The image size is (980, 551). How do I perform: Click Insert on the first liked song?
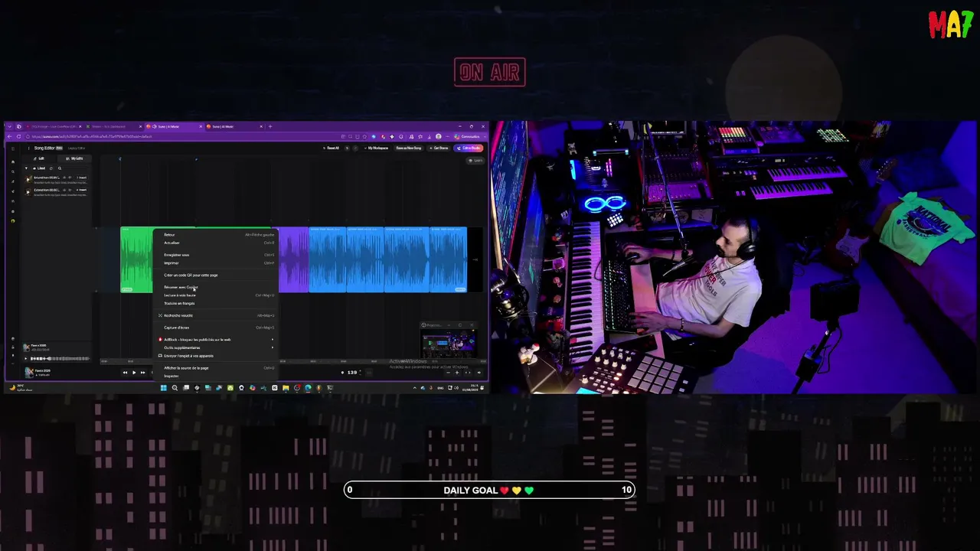pos(83,178)
